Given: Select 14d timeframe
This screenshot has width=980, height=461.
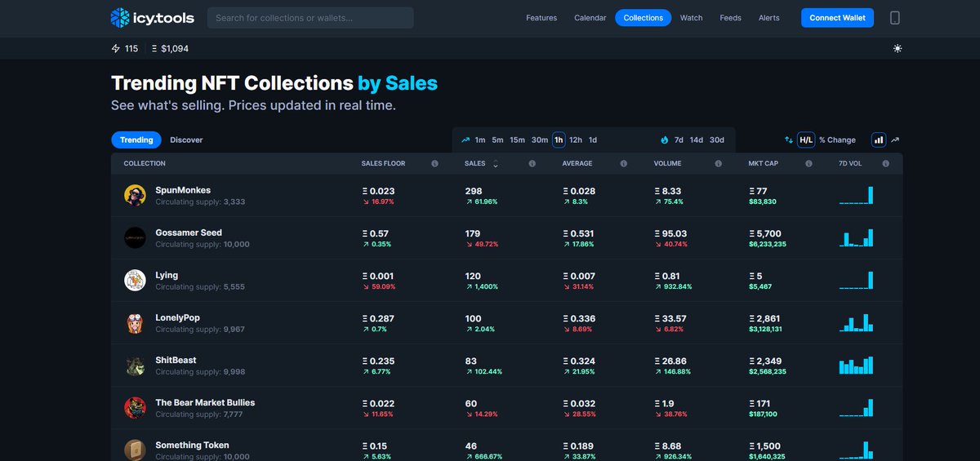Looking at the screenshot, I should [697, 140].
